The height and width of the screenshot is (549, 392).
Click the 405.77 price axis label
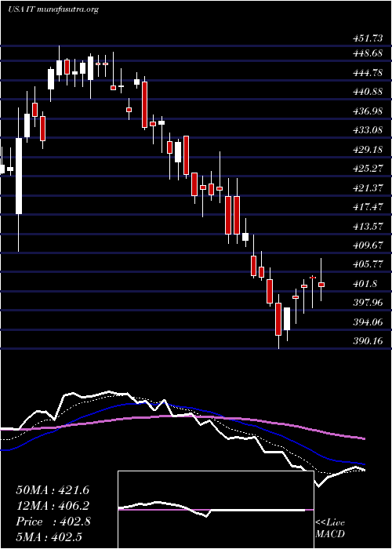click(368, 264)
